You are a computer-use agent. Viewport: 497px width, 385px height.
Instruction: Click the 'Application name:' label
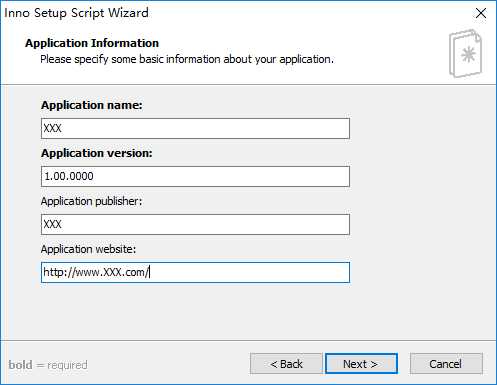[x=92, y=105]
